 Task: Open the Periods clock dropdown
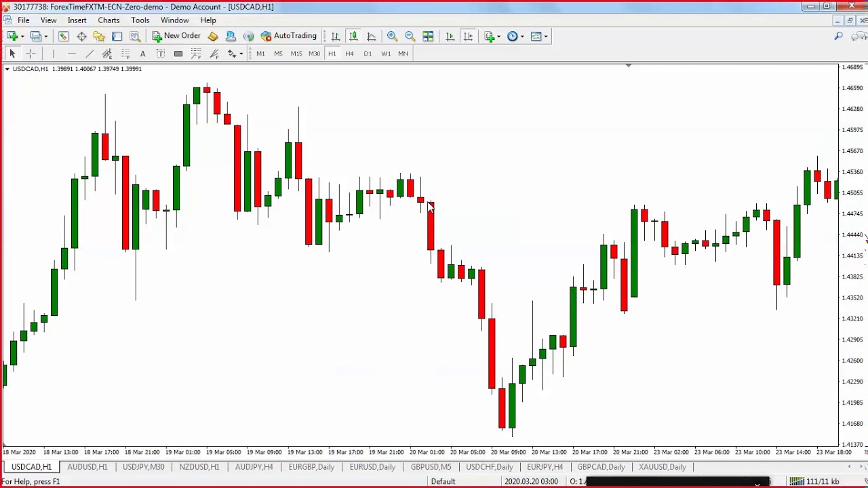pyautogui.click(x=515, y=36)
